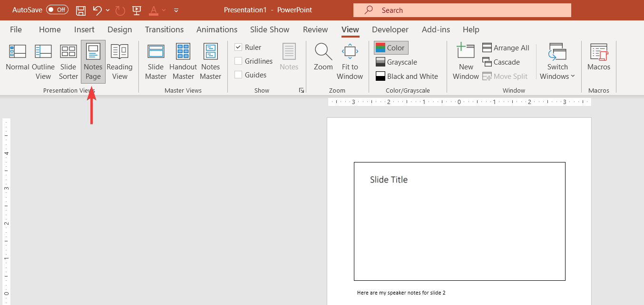
Task: Open the Handout Master view
Action: 183,60
